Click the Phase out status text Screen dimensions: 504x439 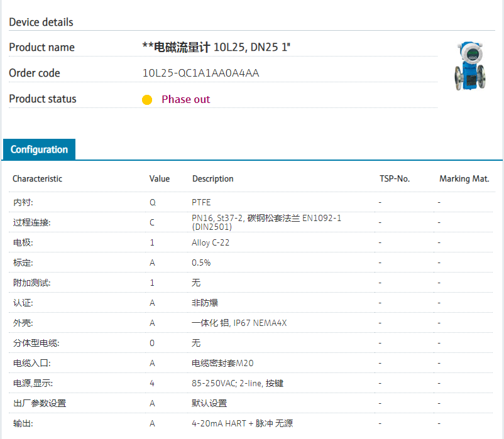(185, 99)
